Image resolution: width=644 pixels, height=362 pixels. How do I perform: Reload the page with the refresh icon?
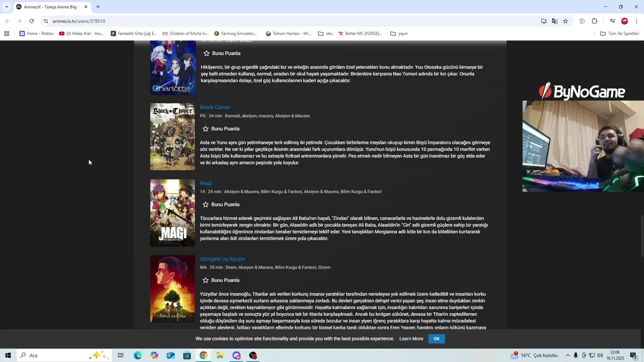[x=31, y=21]
